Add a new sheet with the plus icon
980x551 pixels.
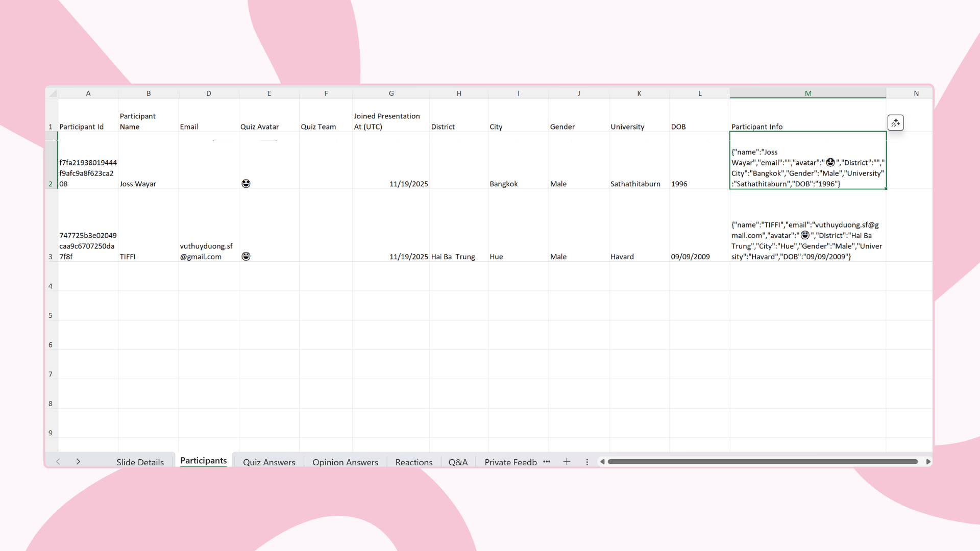pos(567,461)
